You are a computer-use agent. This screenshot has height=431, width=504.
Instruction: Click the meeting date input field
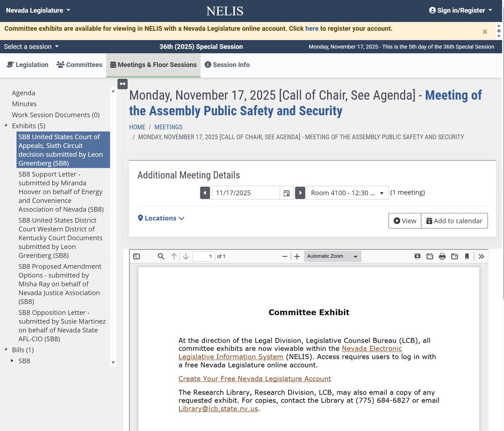246,193
